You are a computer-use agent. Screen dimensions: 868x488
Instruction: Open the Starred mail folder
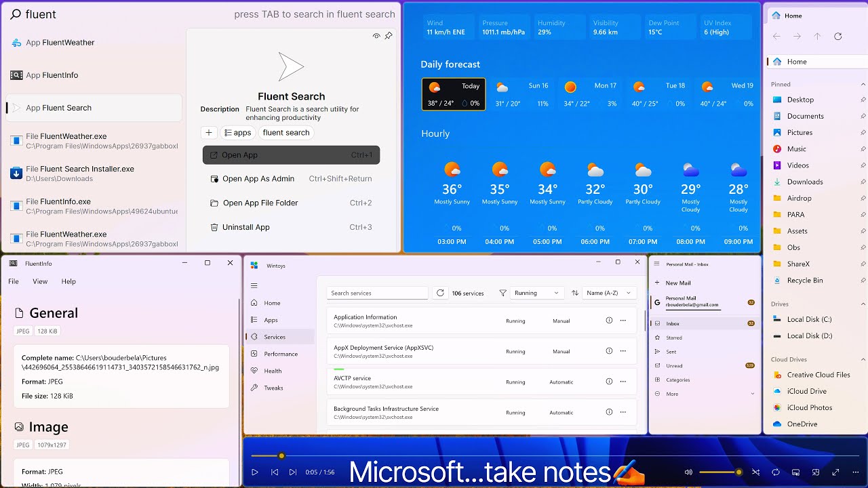pos(704,338)
